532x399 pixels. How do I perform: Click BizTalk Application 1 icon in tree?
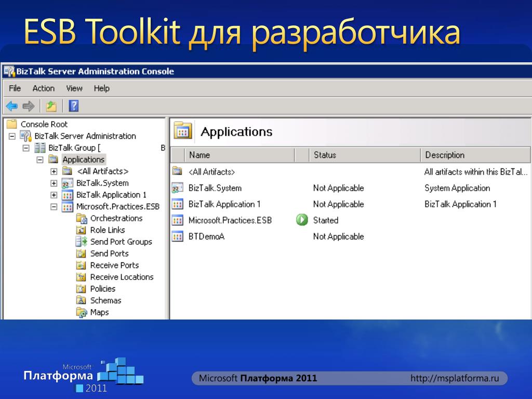coord(68,195)
